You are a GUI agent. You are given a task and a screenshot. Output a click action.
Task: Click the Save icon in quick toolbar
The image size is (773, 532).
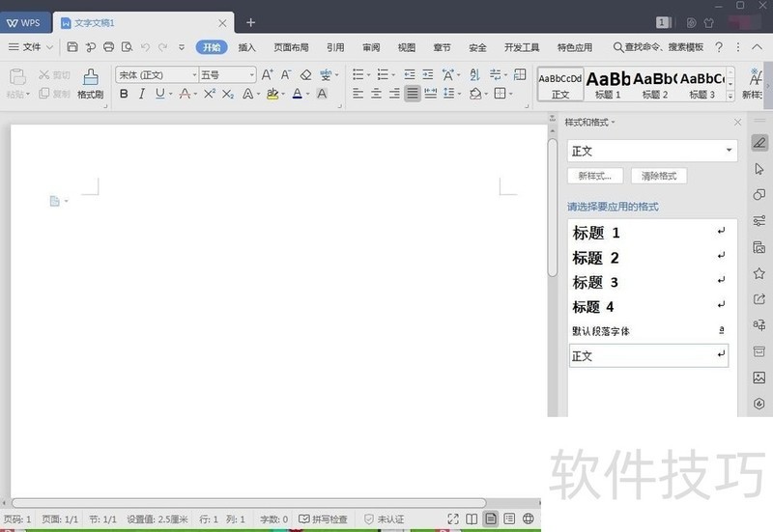tap(72, 46)
